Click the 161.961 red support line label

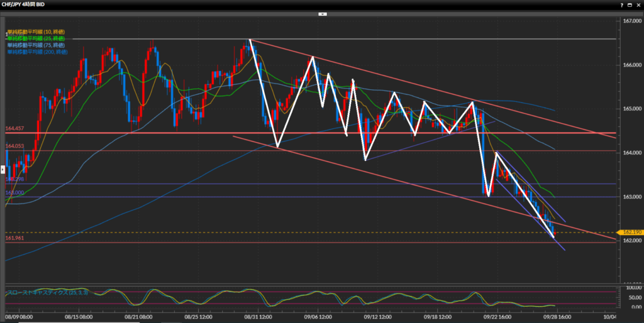14,238
